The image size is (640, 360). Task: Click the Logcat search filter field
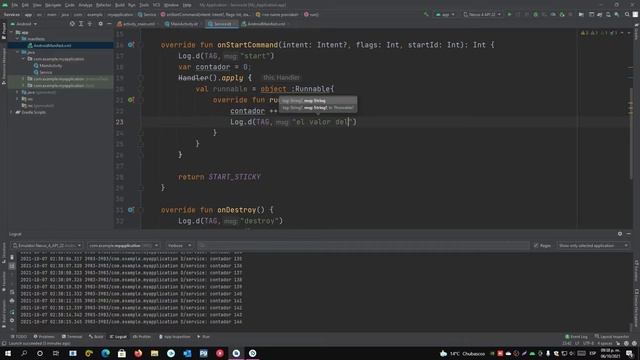(x=363, y=245)
